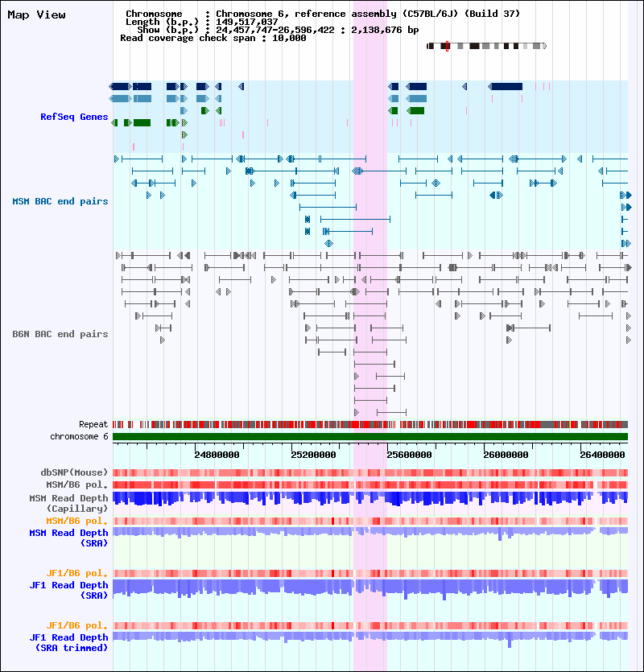Click the Repeat track label
The height and width of the screenshot is (672, 644).
(93, 424)
